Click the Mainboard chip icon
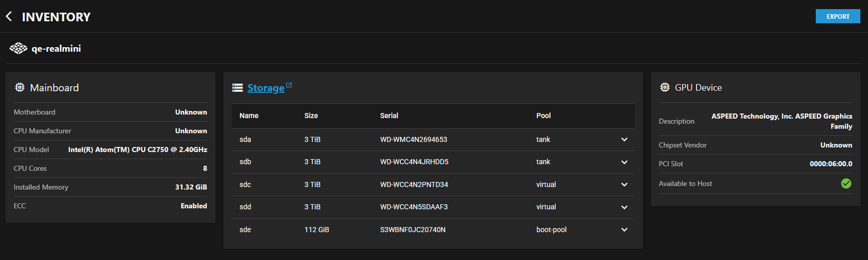Screen dimensions: 868x260 (x=20, y=88)
